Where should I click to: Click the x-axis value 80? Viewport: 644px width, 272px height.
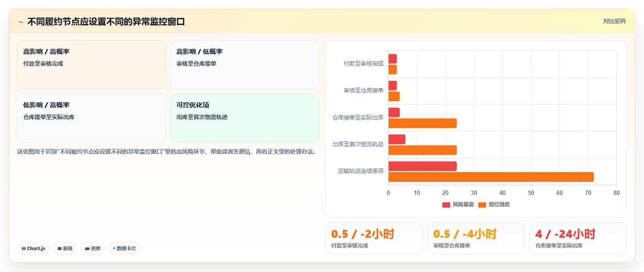[616, 193]
